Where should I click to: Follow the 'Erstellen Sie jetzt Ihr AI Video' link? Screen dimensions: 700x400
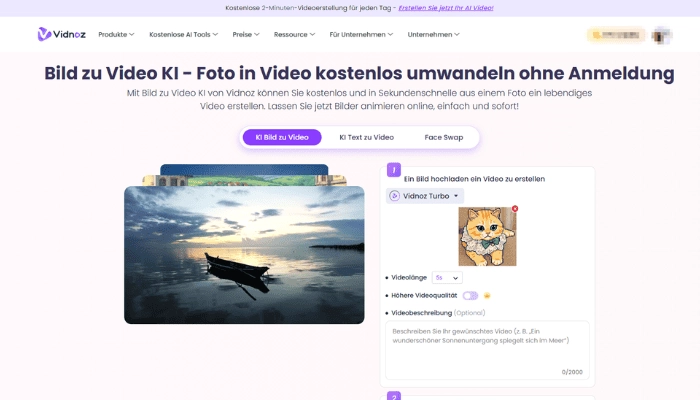click(446, 8)
